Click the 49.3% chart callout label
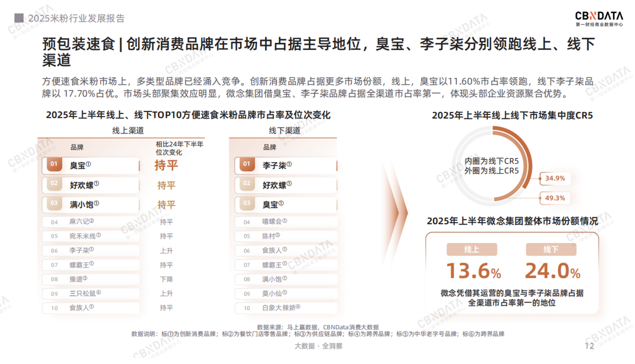635x364 pixels. pos(555,198)
